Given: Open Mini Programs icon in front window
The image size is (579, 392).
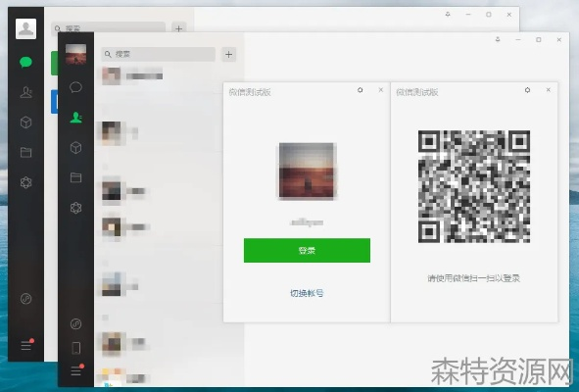Looking at the screenshot, I should (x=75, y=324).
